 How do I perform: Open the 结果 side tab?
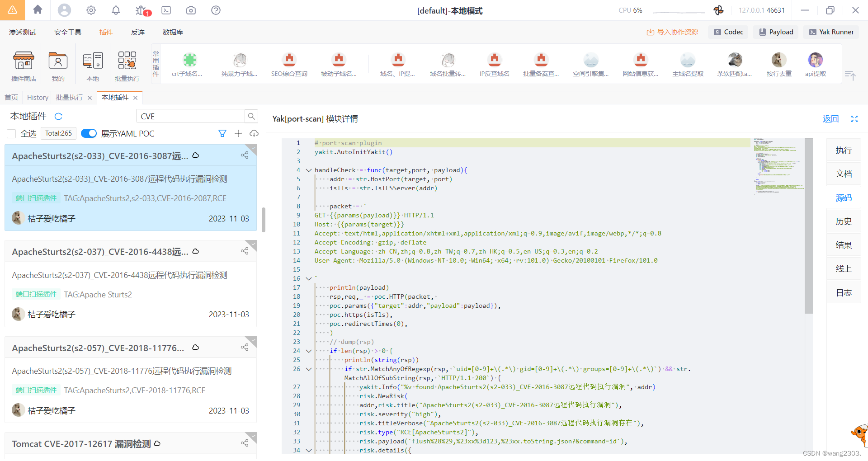coord(844,245)
